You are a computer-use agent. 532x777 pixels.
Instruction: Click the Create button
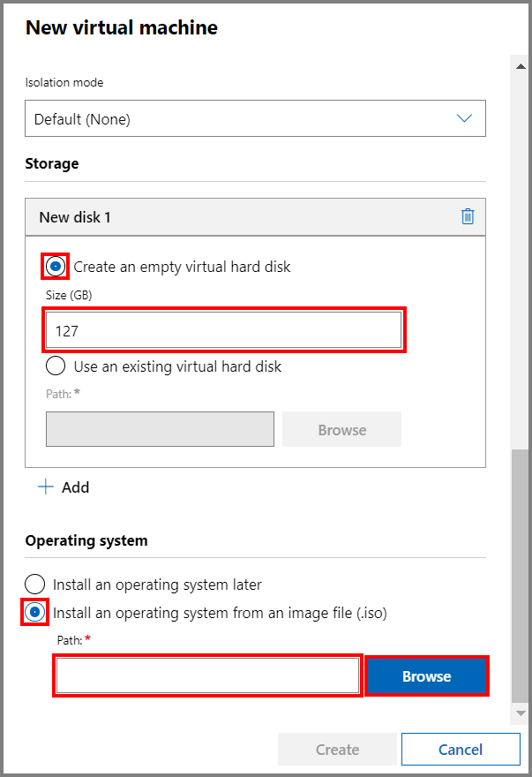click(337, 749)
